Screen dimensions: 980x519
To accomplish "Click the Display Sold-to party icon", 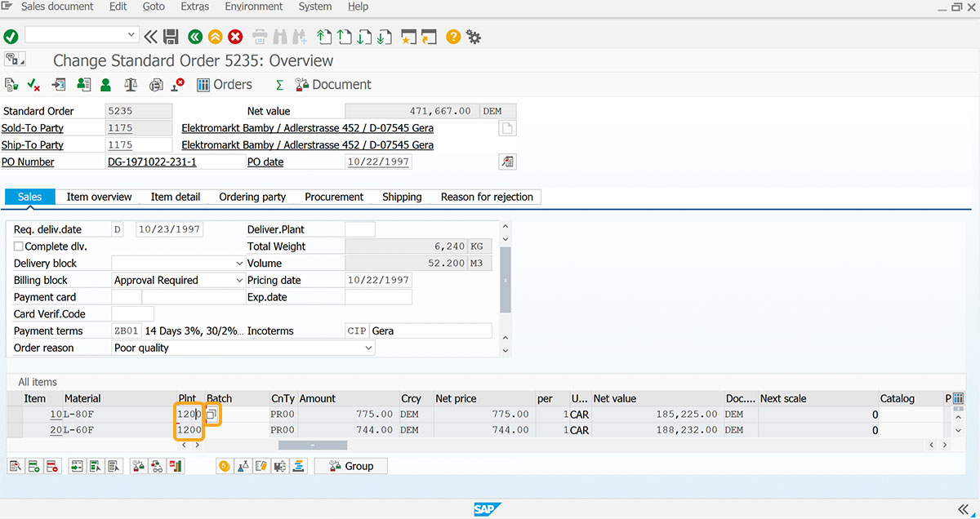I will [105, 84].
